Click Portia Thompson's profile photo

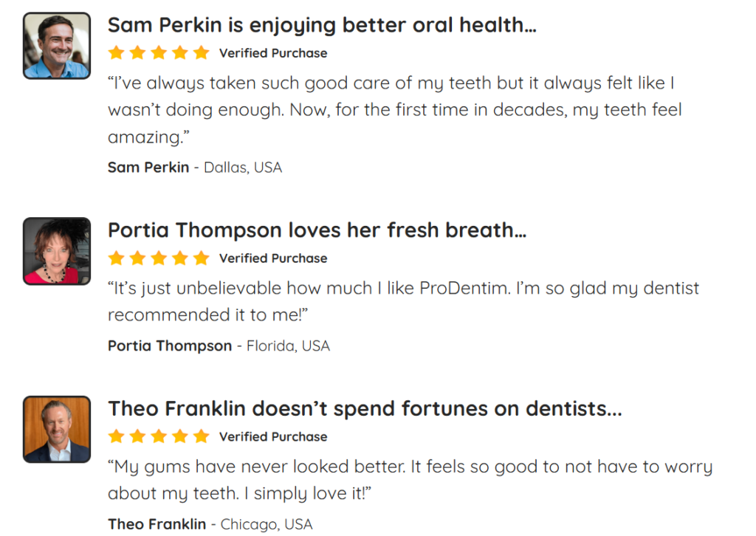[x=57, y=251]
